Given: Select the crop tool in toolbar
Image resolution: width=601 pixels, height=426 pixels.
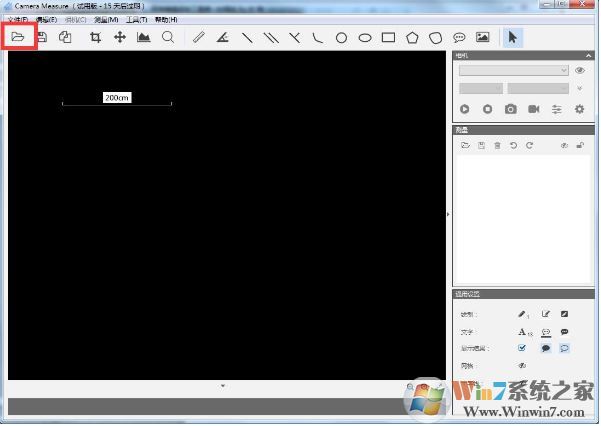Looking at the screenshot, I should 96,37.
